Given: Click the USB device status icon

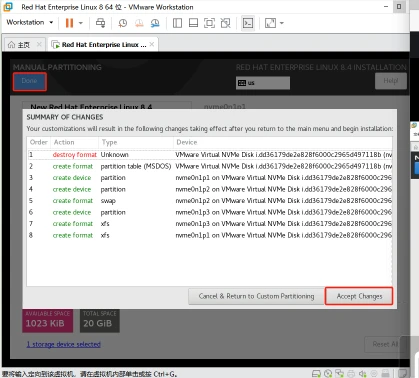Looking at the screenshot, I should pos(385,374).
